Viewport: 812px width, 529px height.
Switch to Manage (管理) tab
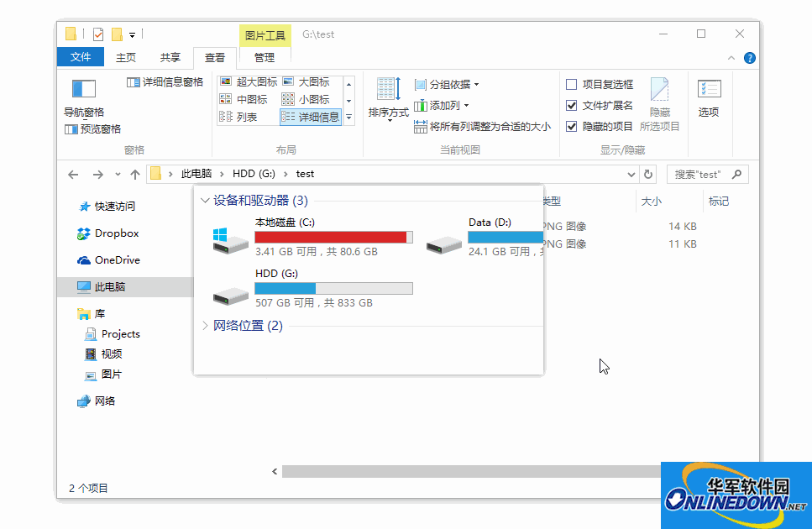click(x=265, y=57)
